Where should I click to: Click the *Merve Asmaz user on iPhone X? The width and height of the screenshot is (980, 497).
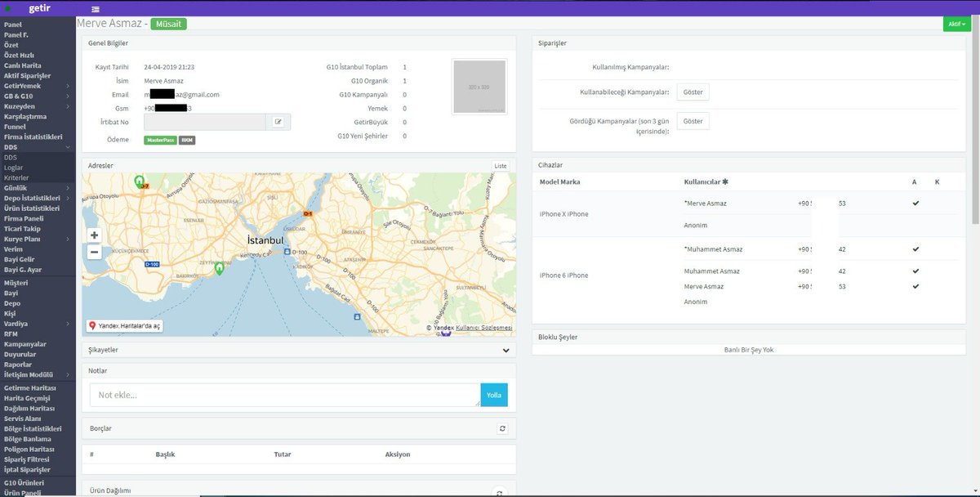point(704,203)
